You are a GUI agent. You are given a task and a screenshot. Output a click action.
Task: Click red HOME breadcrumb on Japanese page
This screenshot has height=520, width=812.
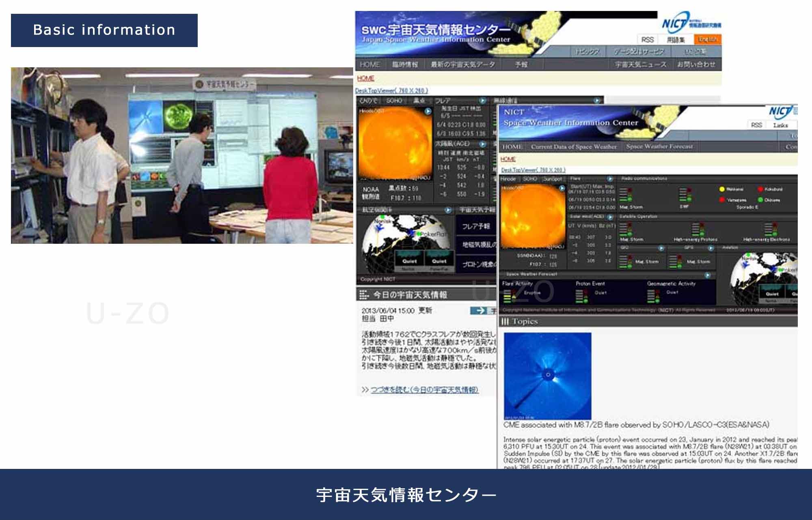(365, 78)
